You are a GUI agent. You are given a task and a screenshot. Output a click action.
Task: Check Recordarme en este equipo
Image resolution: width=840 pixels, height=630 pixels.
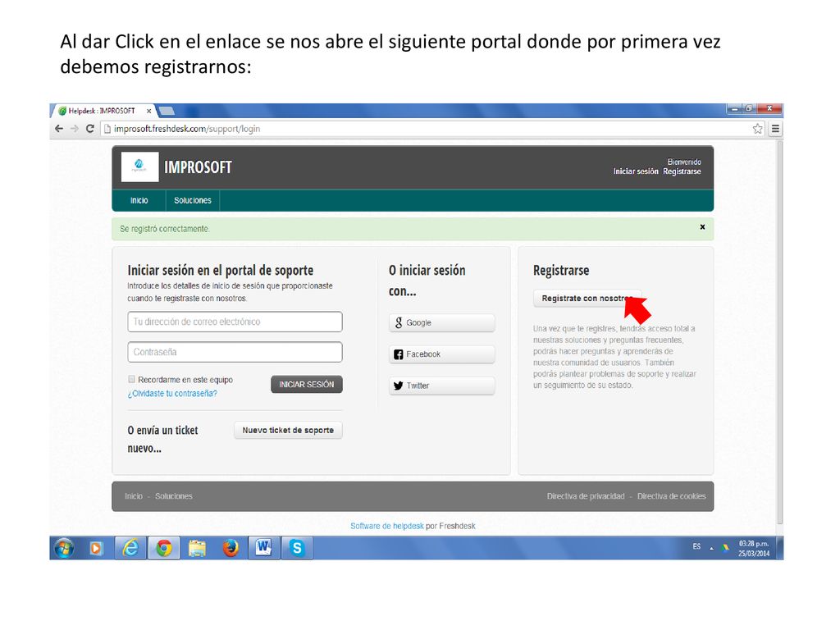[x=131, y=379]
